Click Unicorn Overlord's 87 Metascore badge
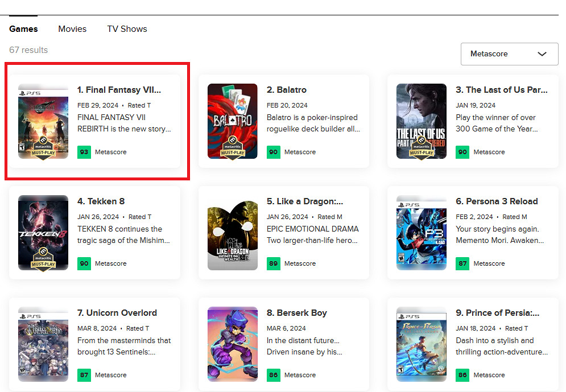Viewport: 566px width, 392px height. click(x=84, y=375)
